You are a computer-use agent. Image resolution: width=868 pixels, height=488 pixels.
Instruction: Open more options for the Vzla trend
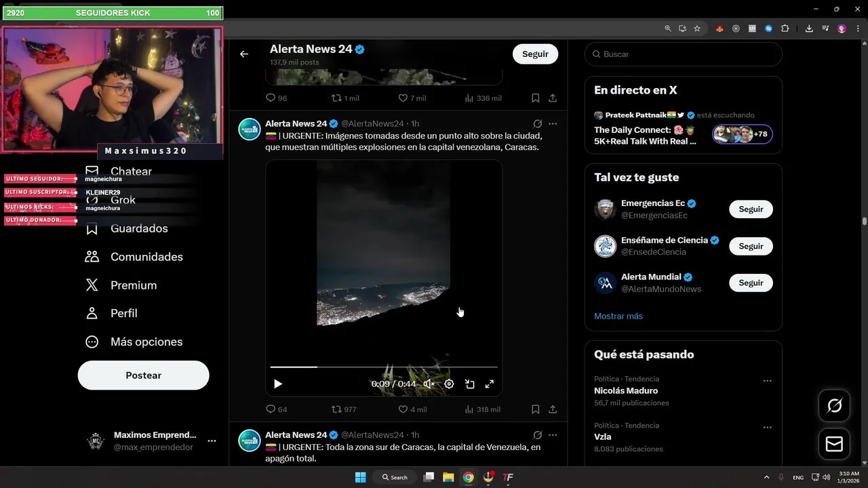767,428
